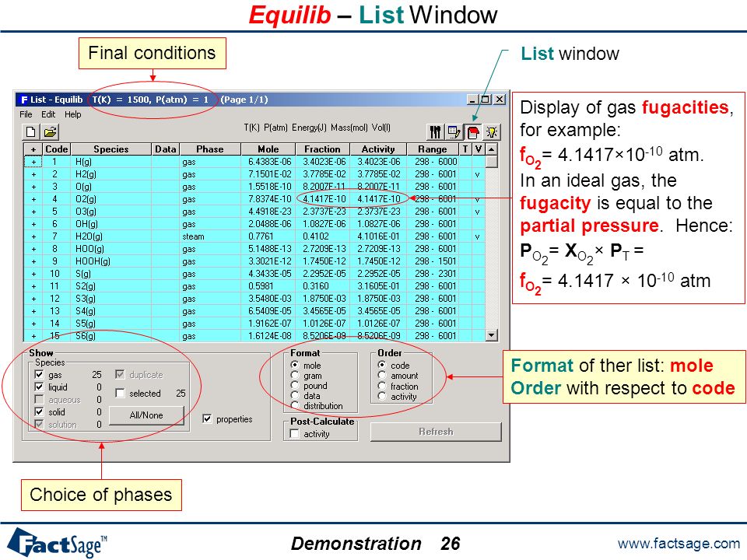Click the Mole column header

268,149
